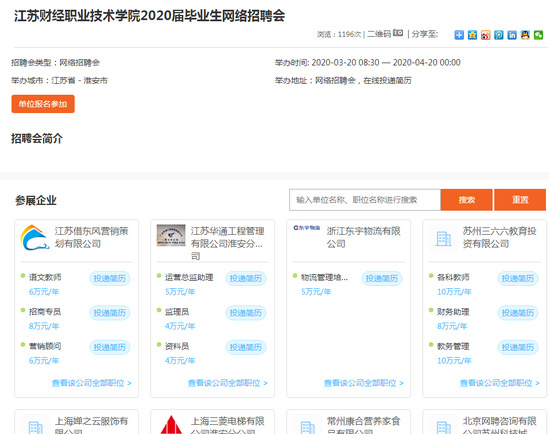Image resolution: width=549 pixels, height=434 pixels.
Task: Focus the company or position search field
Action: click(365, 200)
